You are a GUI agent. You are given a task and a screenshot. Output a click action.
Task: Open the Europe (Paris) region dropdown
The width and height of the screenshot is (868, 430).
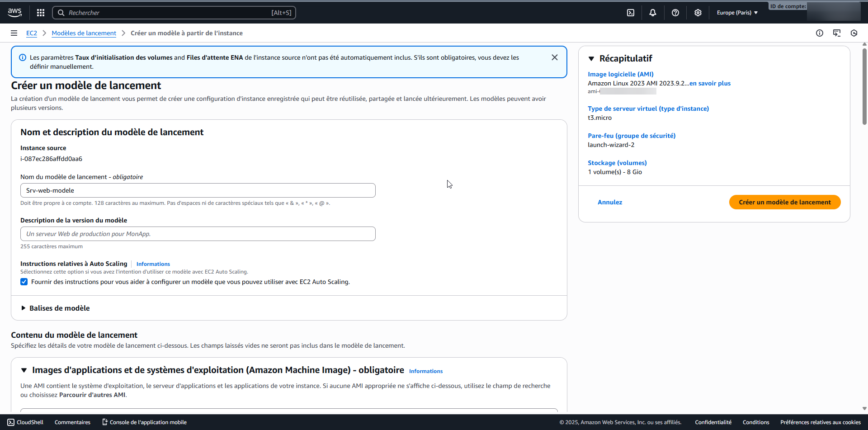pos(737,13)
